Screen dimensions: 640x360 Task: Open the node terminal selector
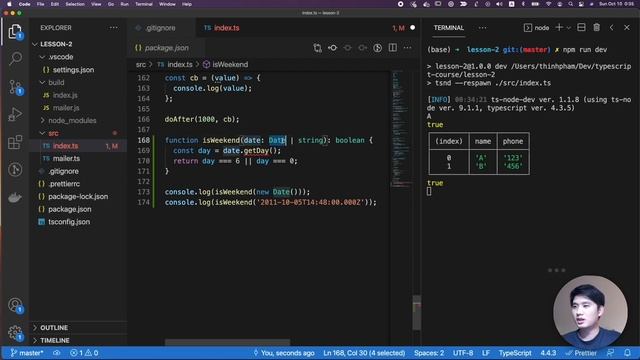(536, 28)
